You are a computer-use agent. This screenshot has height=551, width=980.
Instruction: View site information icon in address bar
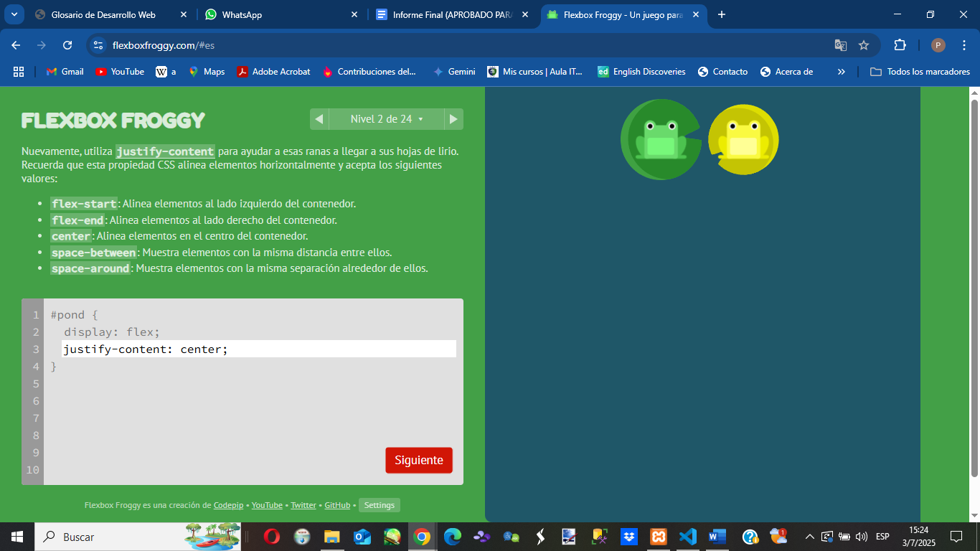99,45
